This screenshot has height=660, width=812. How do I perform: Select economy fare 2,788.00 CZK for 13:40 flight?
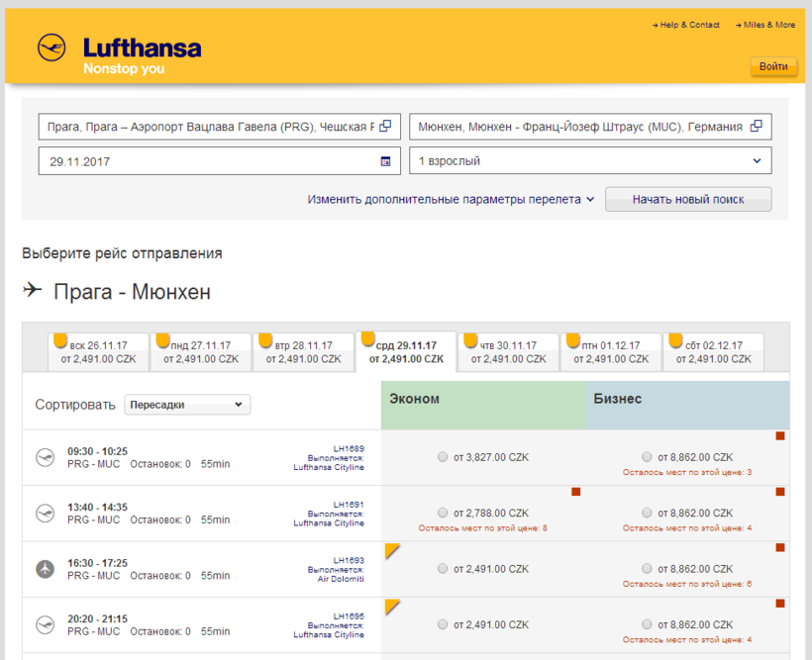443,513
